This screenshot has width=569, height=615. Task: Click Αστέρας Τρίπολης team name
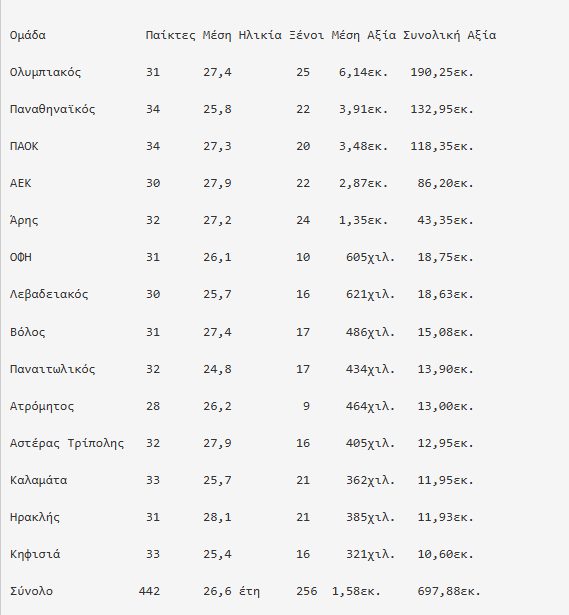[67, 443]
